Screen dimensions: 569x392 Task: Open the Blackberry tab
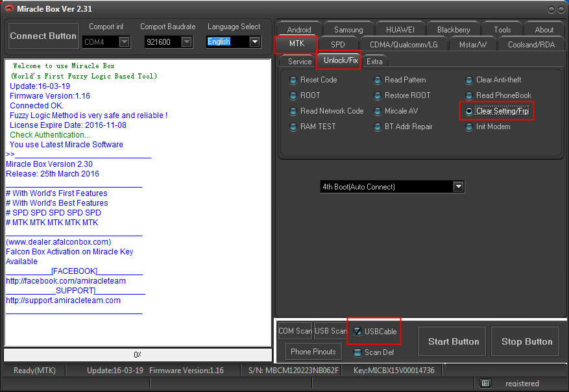(454, 29)
